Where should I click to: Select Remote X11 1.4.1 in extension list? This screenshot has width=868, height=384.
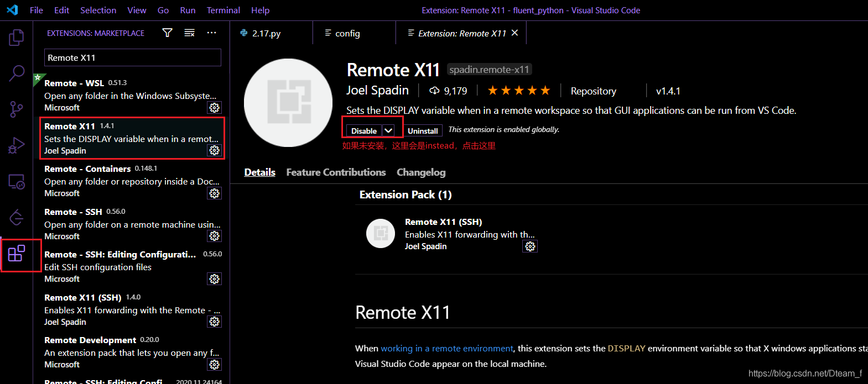click(x=131, y=138)
